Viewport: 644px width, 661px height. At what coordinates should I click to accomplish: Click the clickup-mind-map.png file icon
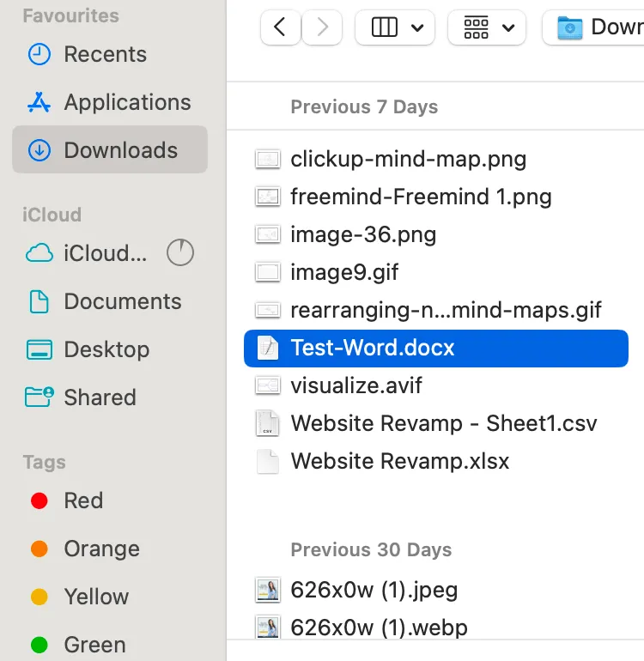pos(269,159)
